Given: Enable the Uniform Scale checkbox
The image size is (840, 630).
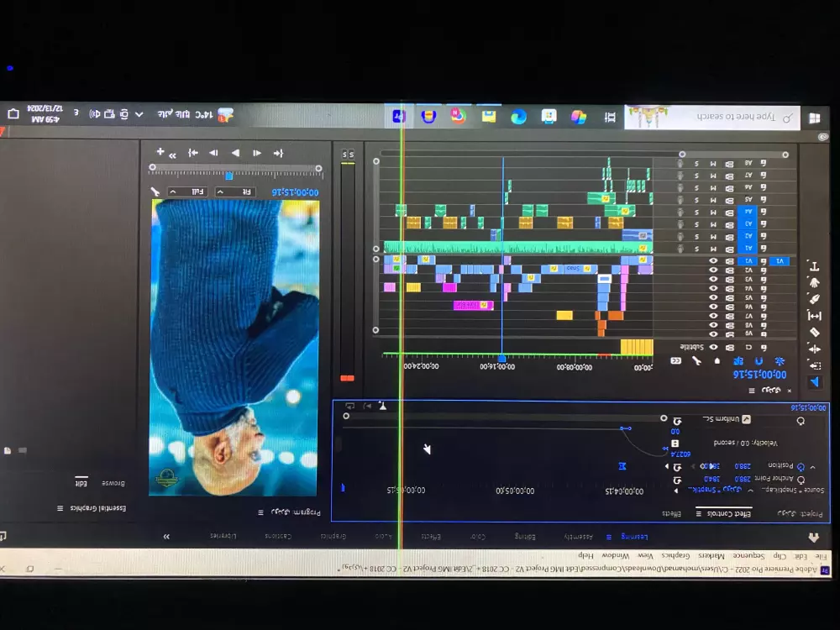Looking at the screenshot, I should point(746,419).
